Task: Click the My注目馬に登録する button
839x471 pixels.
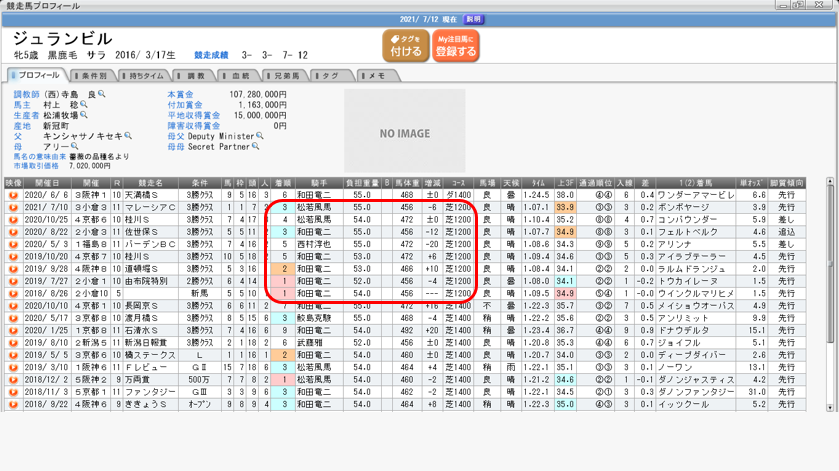Action: coord(455,46)
